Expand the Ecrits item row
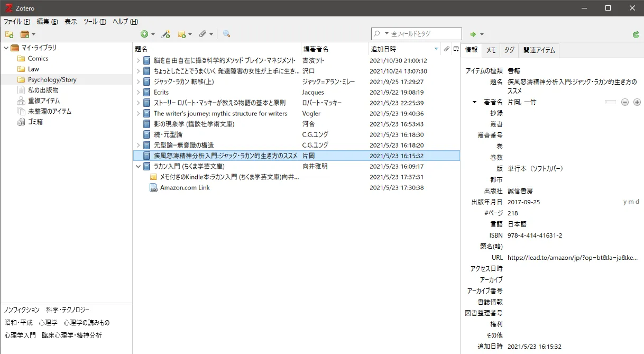Viewport: 644px width, 354px height. point(139,92)
